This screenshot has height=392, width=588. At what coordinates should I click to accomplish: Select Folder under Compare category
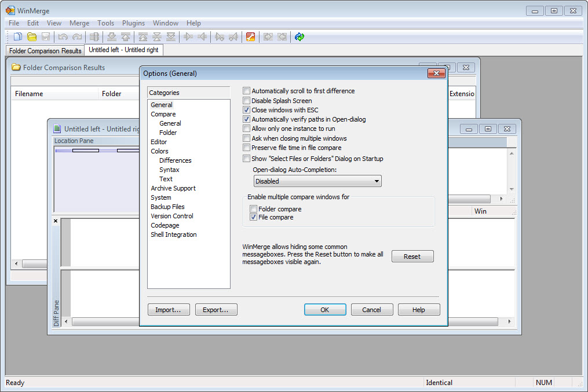coord(168,133)
